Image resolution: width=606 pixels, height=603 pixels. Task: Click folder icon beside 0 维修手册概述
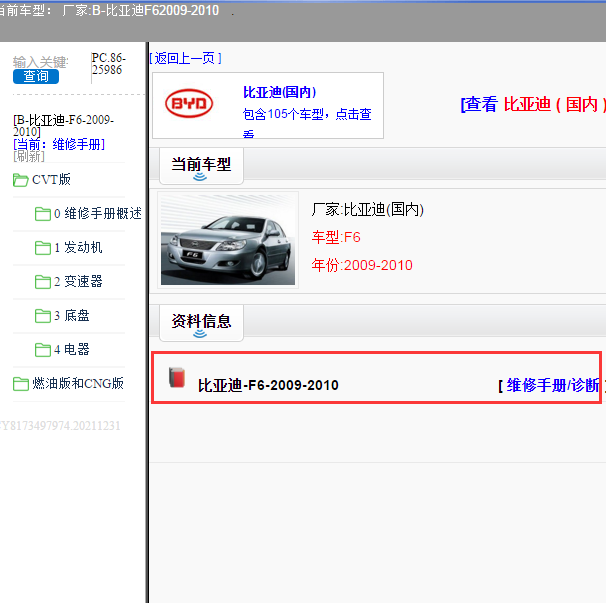pos(43,214)
